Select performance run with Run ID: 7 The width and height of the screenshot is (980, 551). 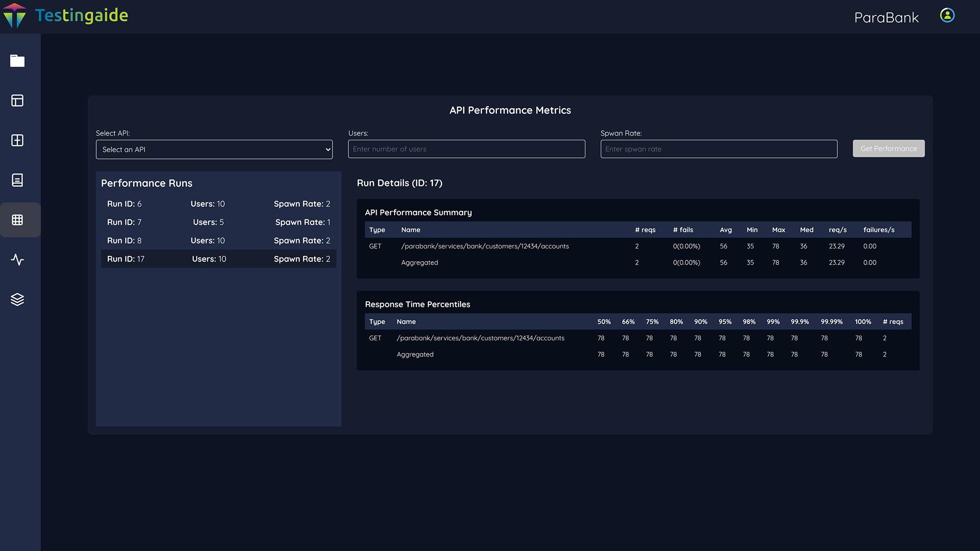[219, 222]
